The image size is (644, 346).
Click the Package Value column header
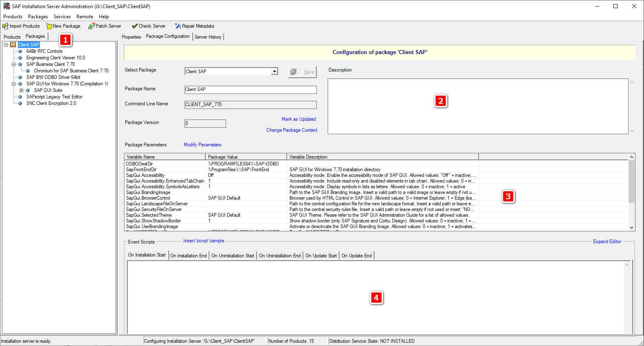click(246, 157)
